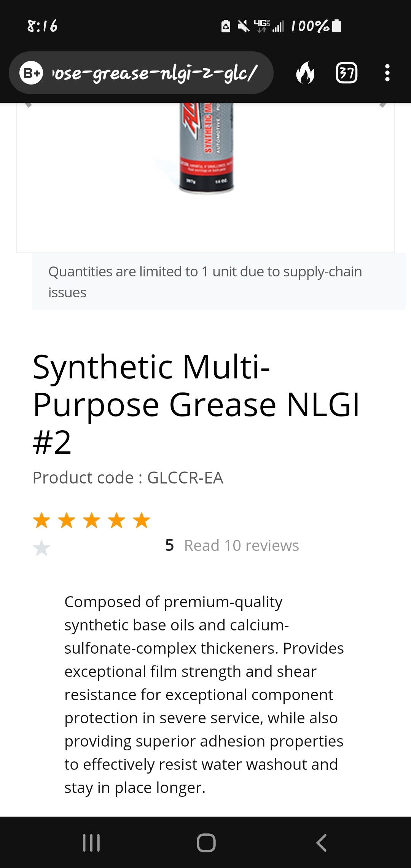411x868 pixels.
Task: Tap the battery icon in status bar
Action: tap(337, 26)
